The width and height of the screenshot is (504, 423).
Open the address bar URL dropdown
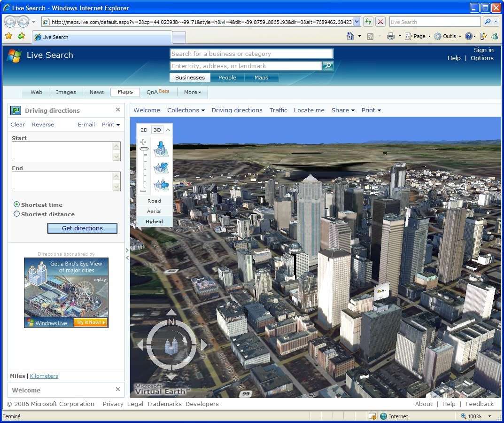357,22
